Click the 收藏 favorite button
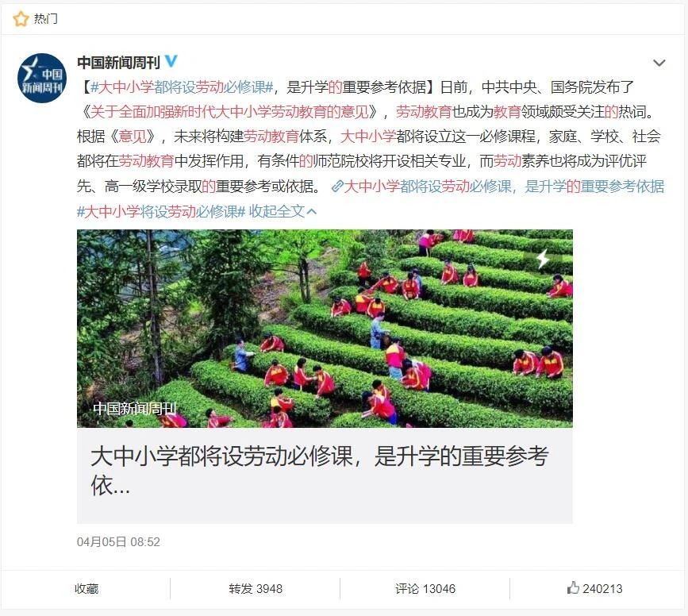The image size is (688, 616). click(x=86, y=588)
